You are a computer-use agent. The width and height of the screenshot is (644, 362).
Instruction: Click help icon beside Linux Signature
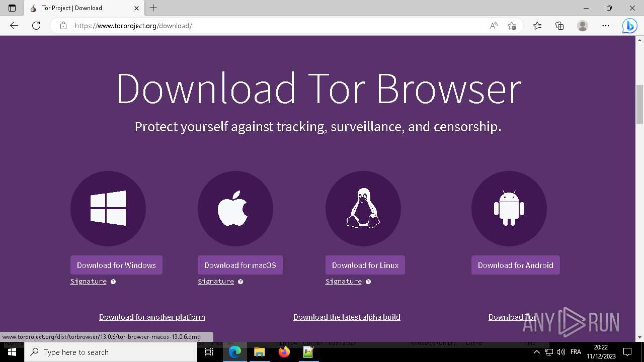tap(368, 282)
